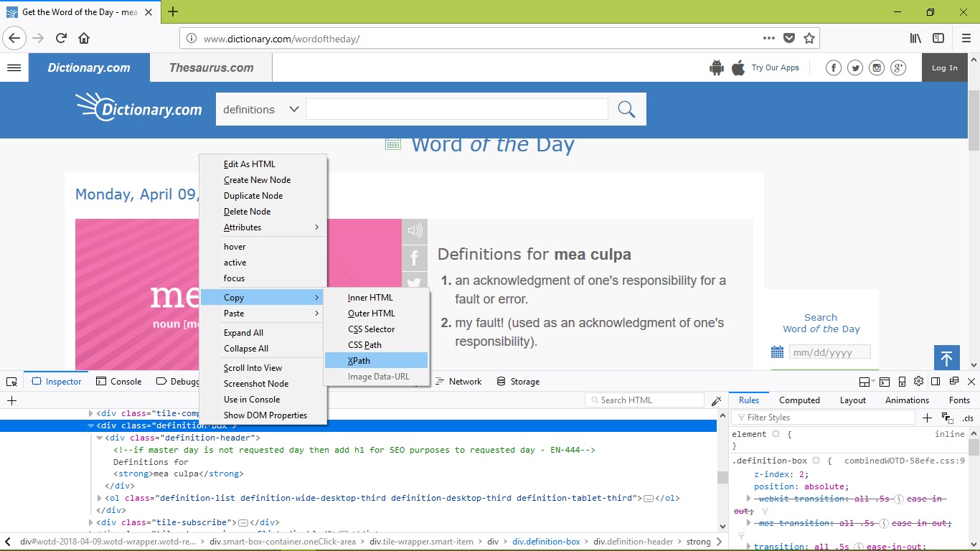Click the plus to create new node
This screenshot has height=551, width=980.
coord(11,400)
